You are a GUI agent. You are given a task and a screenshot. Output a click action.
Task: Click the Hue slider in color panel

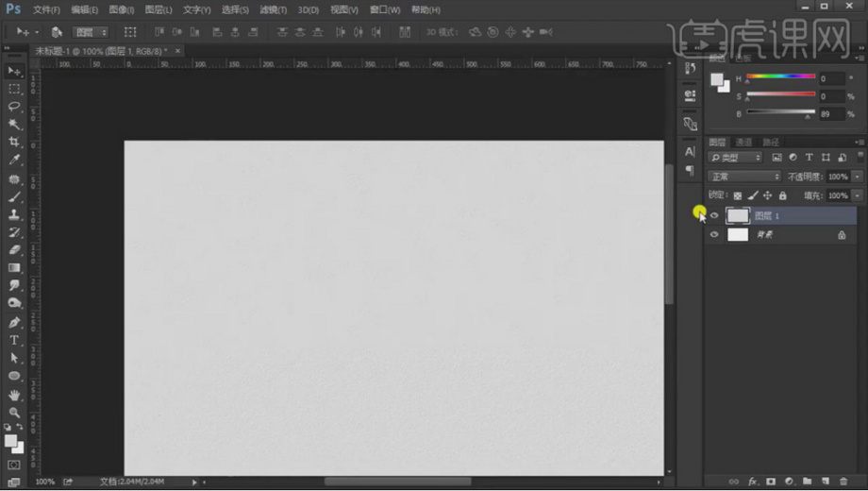point(780,76)
